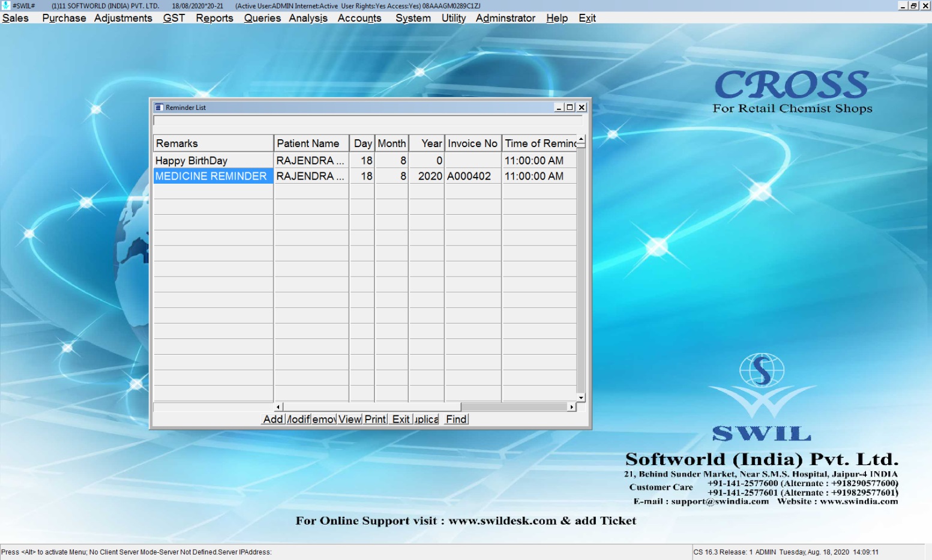Click the Modify button in Reminder List
The image size is (932, 560).
pyautogui.click(x=299, y=419)
